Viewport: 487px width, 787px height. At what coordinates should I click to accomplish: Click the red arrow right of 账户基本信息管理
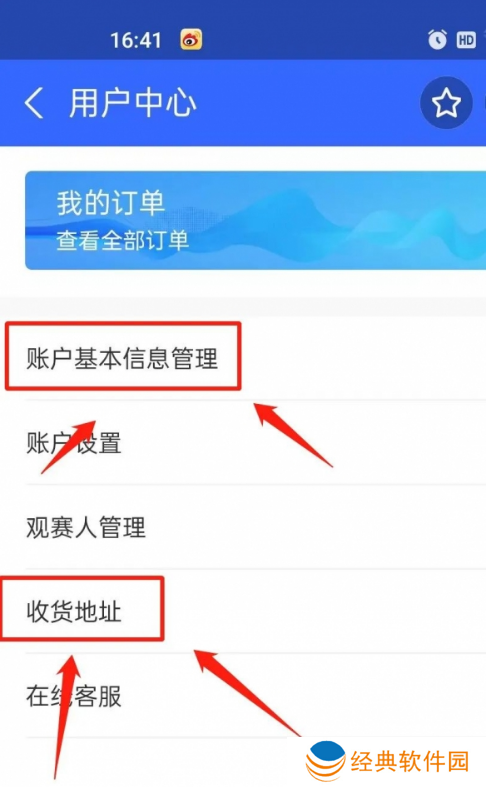click(293, 435)
